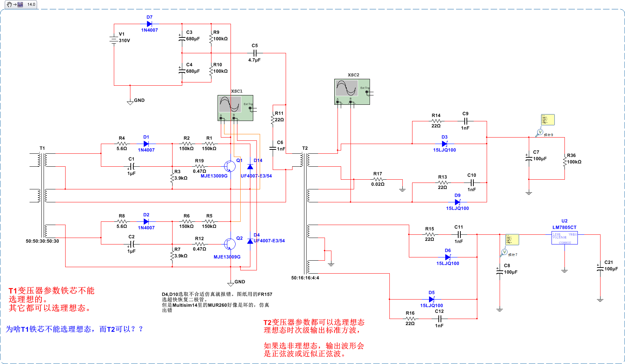Select capacitor C7 symbol
The height and width of the screenshot is (364, 625).
[x=529, y=158]
